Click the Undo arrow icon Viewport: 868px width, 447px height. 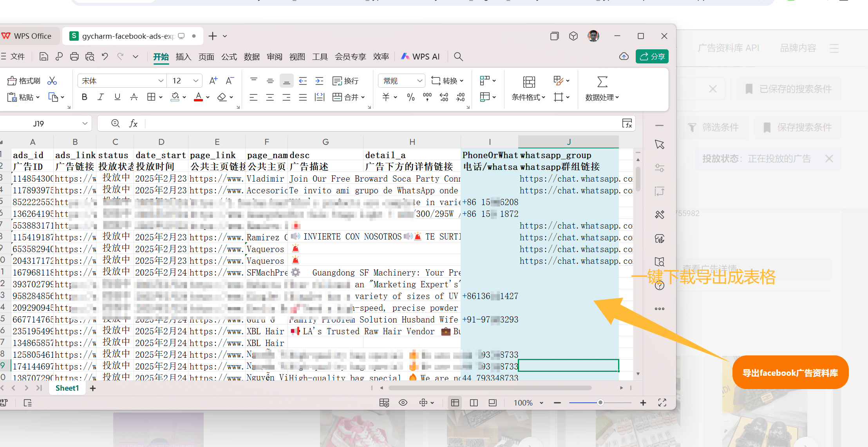pyautogui.click(x=105, y=57)
